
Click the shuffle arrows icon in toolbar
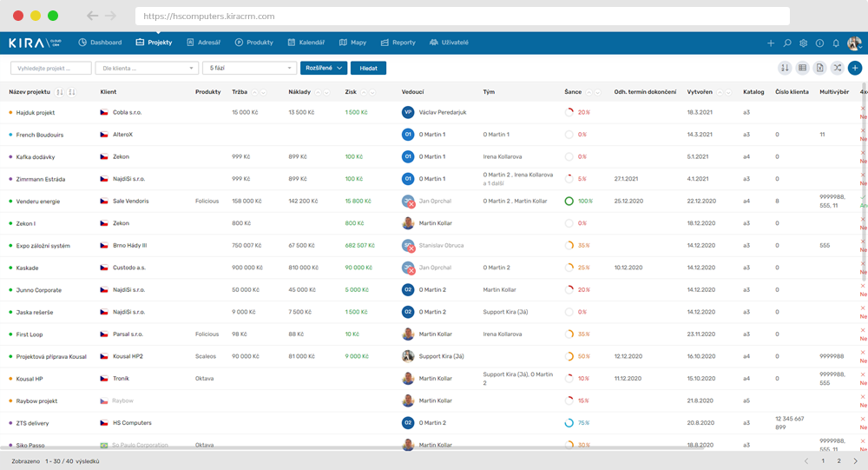click(x=837, y=68)
